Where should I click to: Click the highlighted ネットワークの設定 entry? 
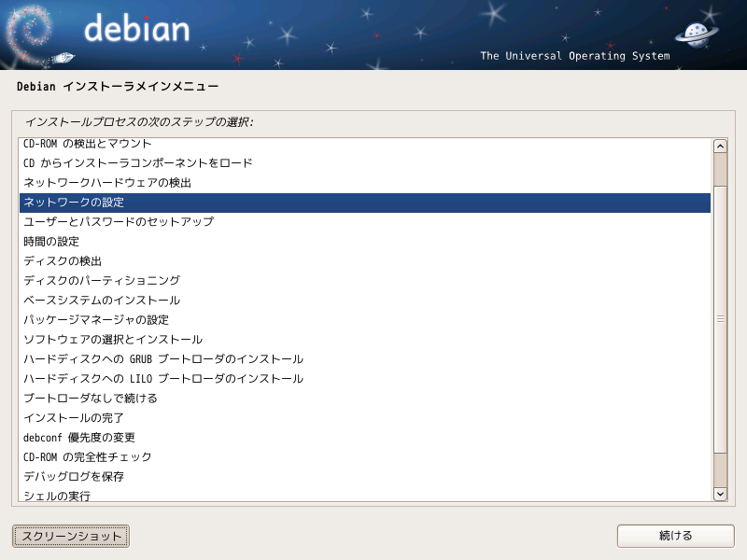[74, 203]
